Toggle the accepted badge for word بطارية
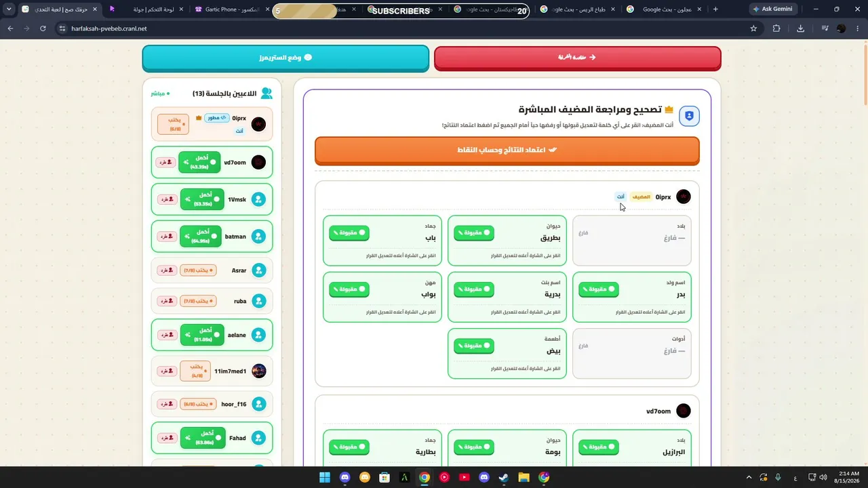Screen dimensions: 868x488 click(x=349, y=447)
